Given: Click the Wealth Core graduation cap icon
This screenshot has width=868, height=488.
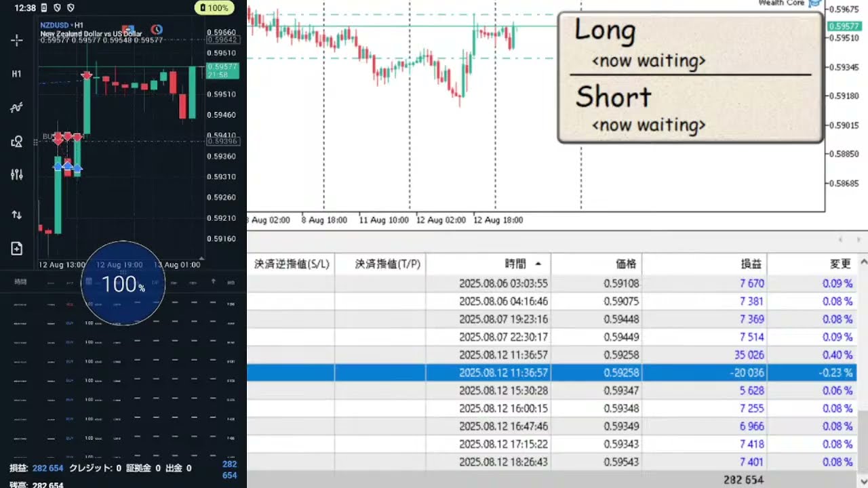Looking at the screenshot, I should tap(814, 3).
